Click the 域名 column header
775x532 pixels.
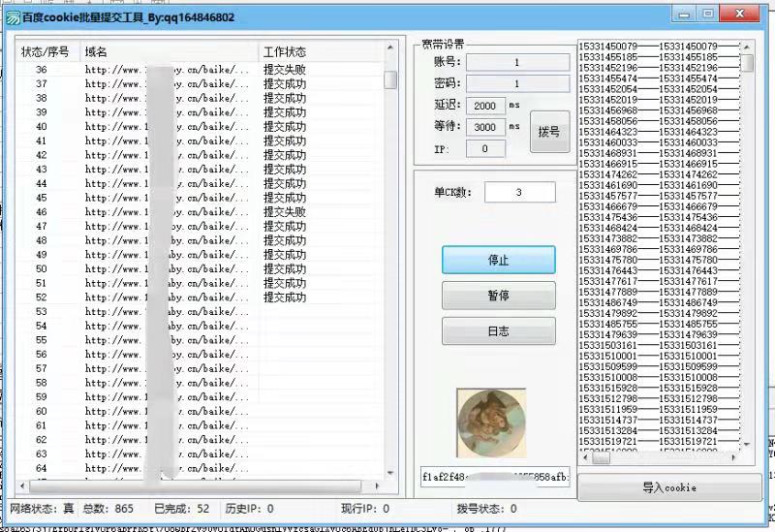(169, 52)
